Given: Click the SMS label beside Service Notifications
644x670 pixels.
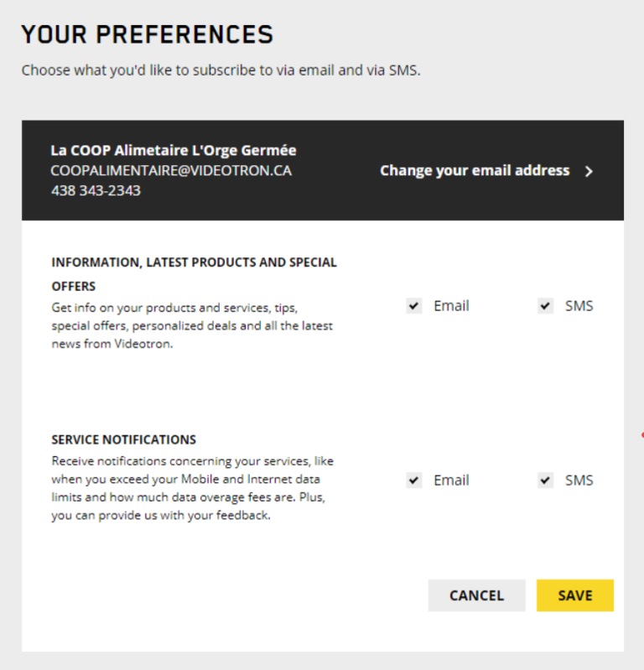Looking at the screenshot, I should coord(579,480).
